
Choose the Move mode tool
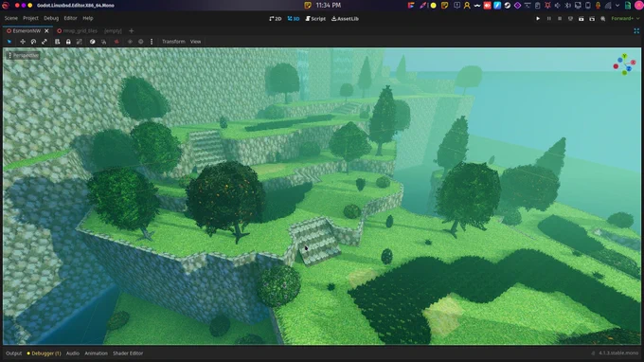[23, 42]
